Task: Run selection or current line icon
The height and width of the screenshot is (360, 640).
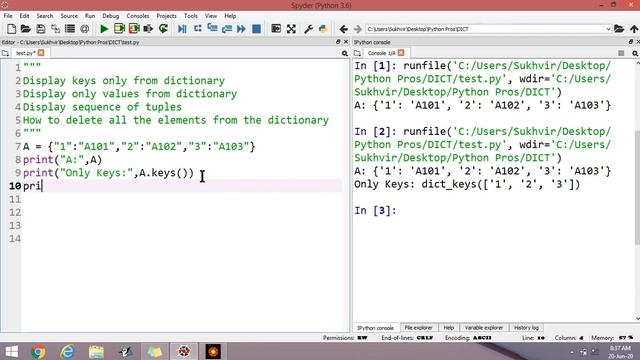Action: pos(148,29)
